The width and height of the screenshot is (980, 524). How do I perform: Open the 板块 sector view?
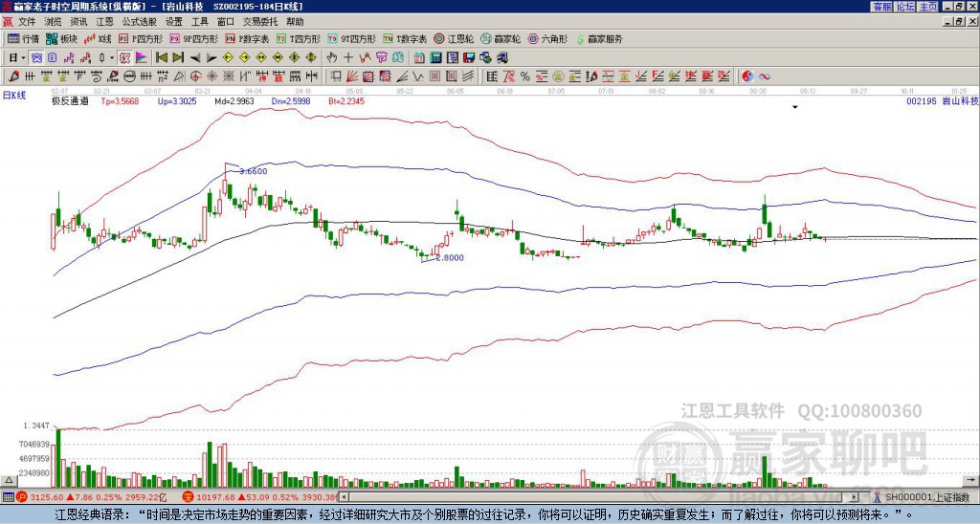61,38
